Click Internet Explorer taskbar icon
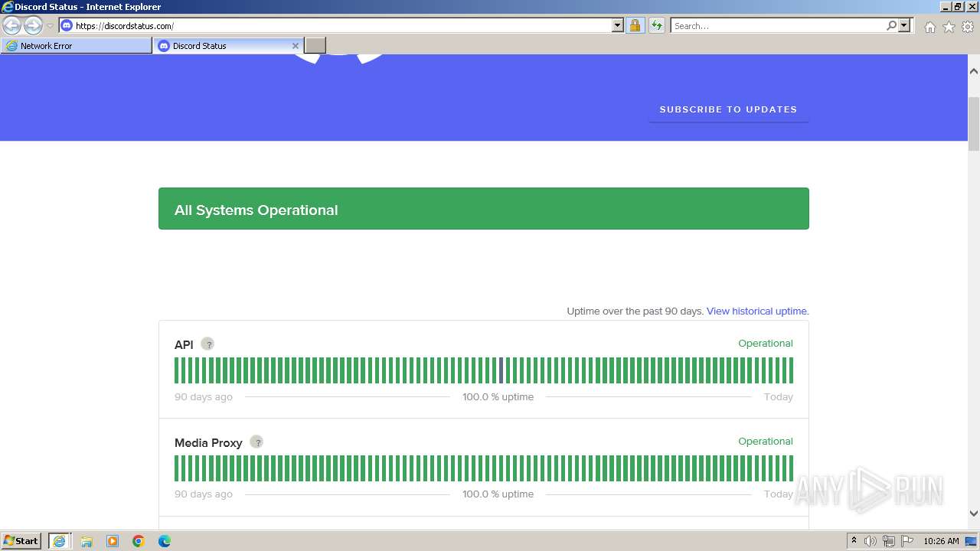 (x=60, y=541)
